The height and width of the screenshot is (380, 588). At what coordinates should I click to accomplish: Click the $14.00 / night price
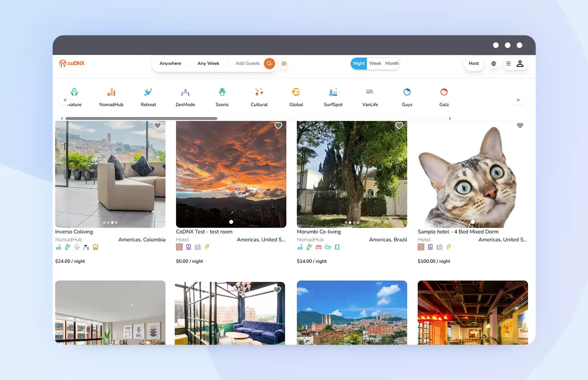pos(312,261)
